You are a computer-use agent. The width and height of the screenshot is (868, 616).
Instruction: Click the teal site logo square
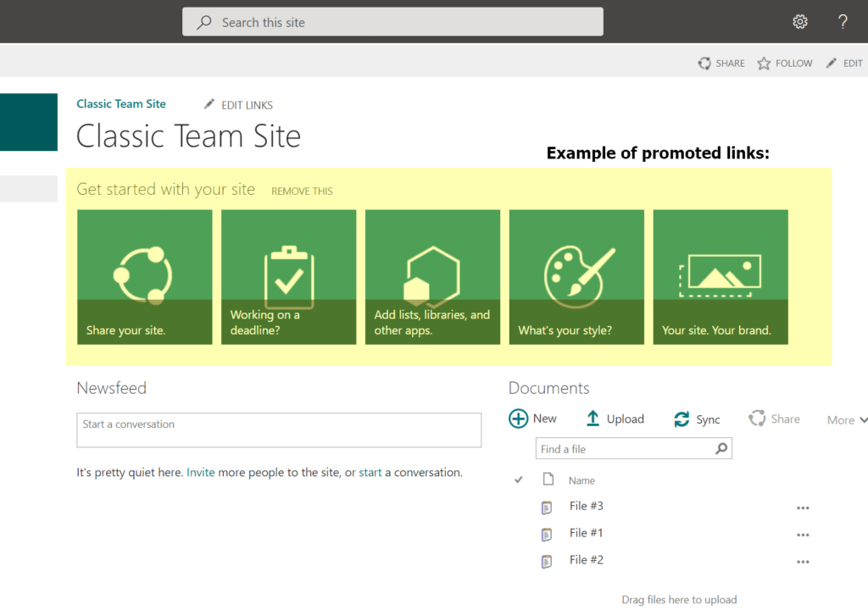29,122
